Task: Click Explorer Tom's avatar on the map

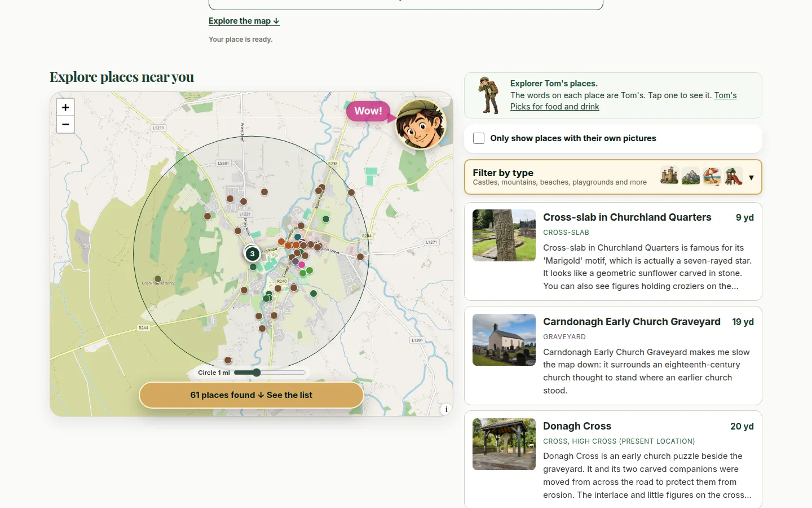Action: pyautogui.click(x=421, y=125)
